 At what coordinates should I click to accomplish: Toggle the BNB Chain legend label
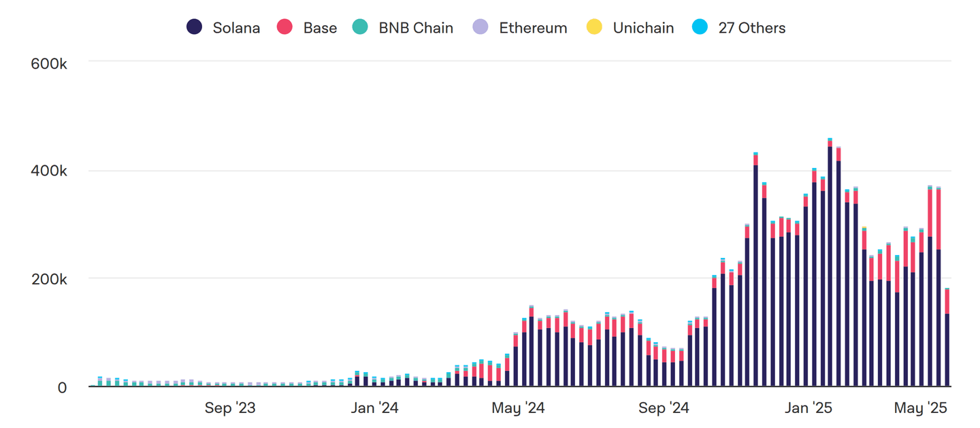pyautogui.click(x=416, y=28)
